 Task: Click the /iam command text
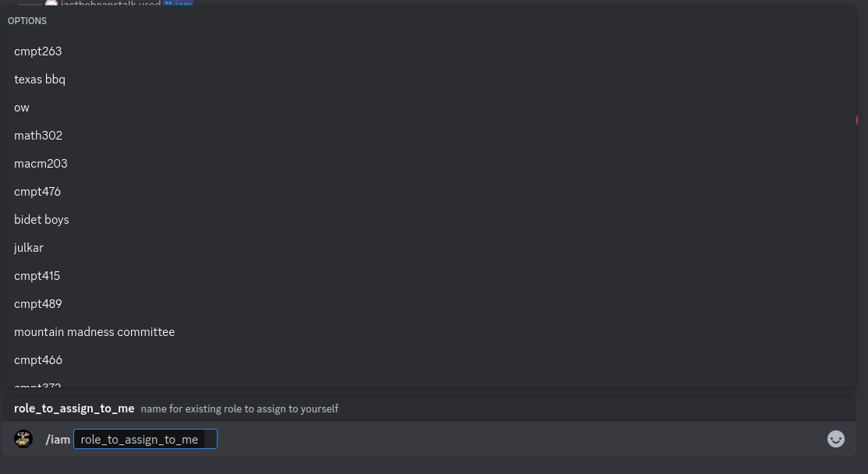pos(58,440)
